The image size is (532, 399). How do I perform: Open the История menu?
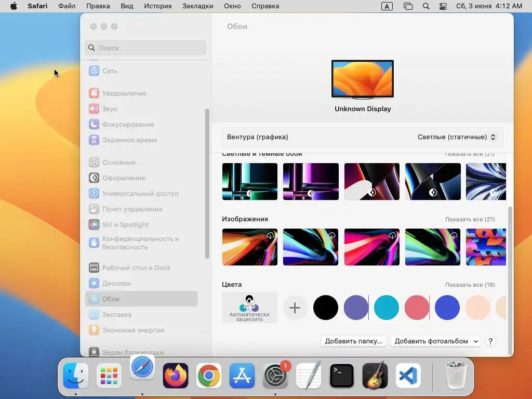click(158, 6)
